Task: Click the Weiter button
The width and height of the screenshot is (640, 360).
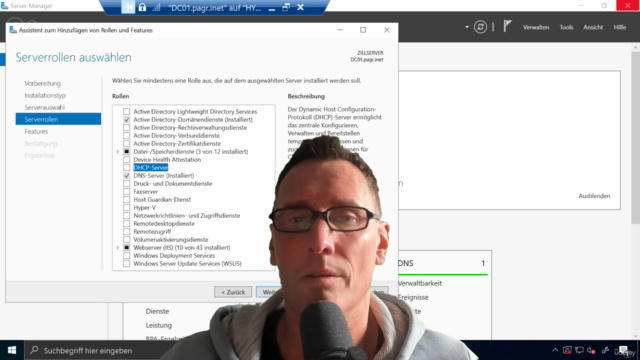Action: [269, 292]
